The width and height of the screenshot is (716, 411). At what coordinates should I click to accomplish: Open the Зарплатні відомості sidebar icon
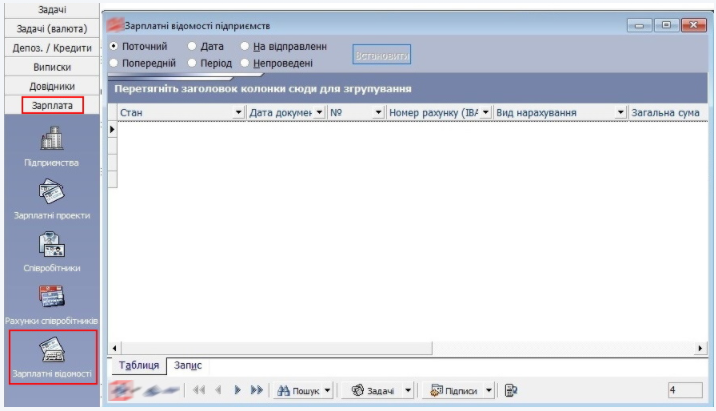tap(52, 357)
